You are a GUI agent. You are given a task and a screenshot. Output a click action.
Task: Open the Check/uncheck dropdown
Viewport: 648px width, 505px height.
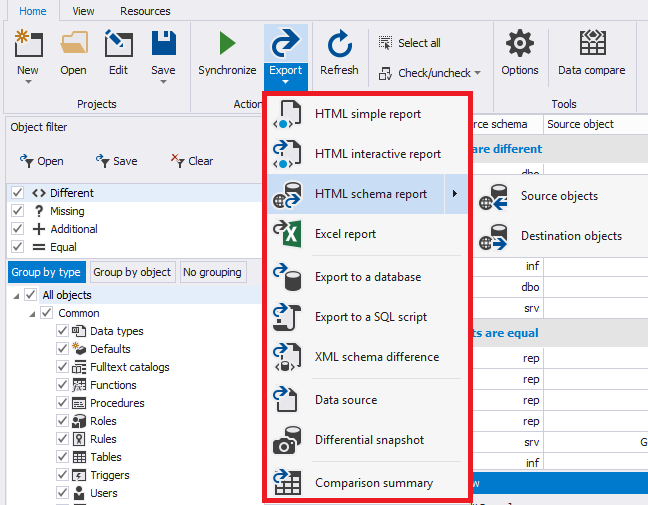point(478,73)
